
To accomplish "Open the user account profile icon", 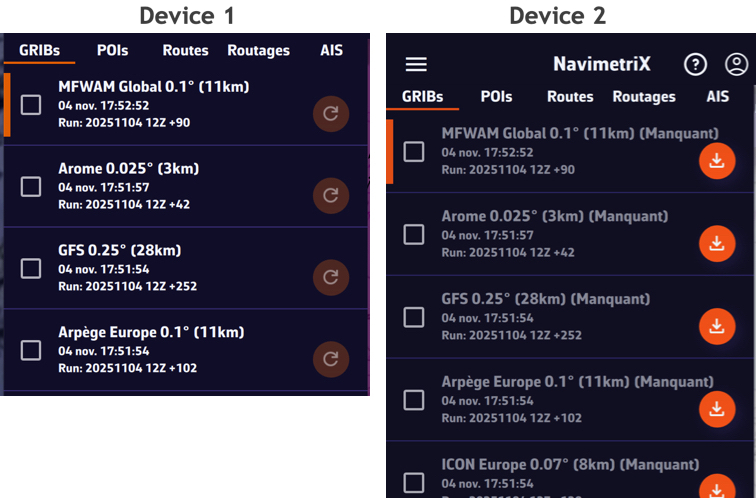I will click(x=736, y=64).
